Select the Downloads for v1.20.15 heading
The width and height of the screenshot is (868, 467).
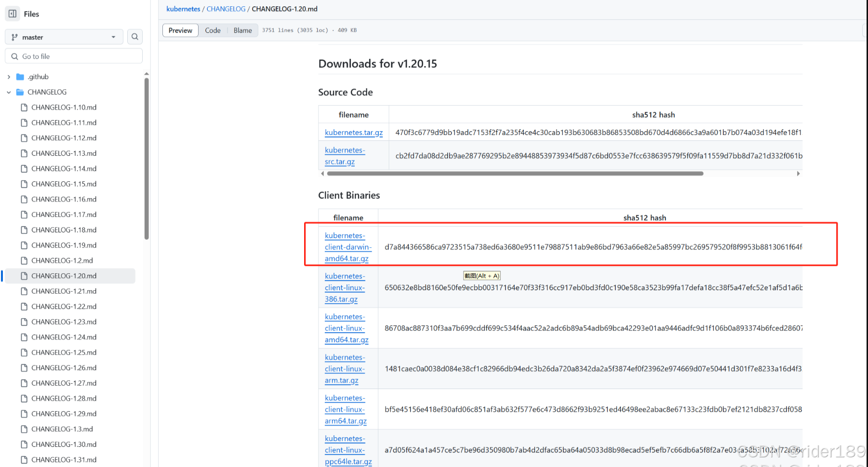coord(377,64)
